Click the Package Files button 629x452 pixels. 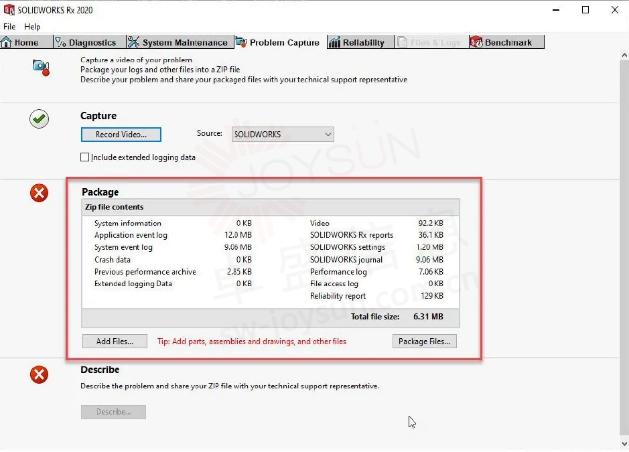pyautogui.click(x=424, y=341)
